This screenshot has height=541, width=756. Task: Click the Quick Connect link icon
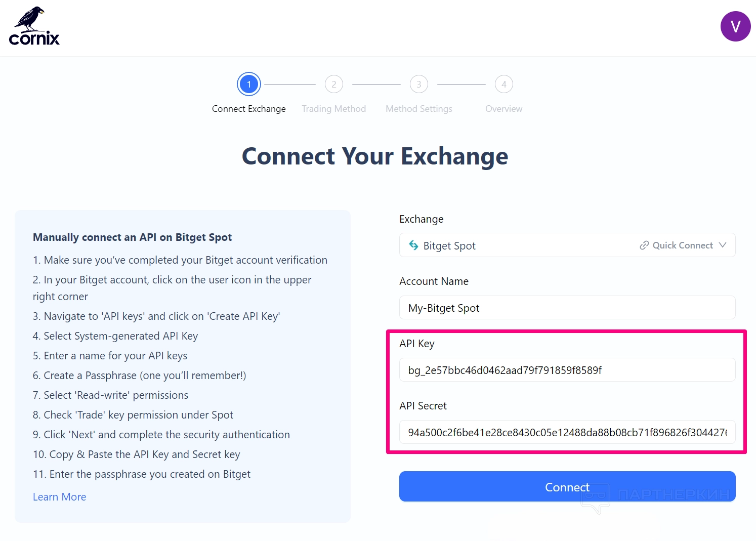pos(644,245)
